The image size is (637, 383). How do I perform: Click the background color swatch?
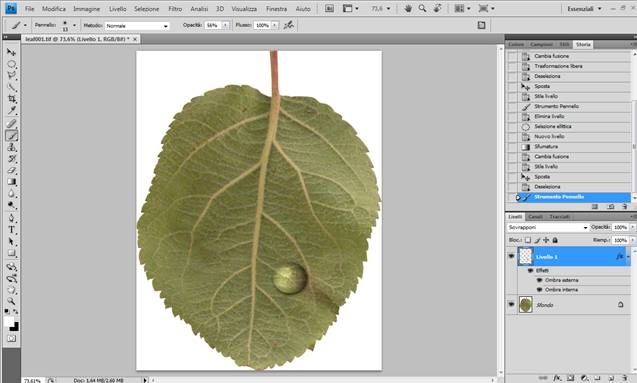pyautogui.click(x=15, y=327)
